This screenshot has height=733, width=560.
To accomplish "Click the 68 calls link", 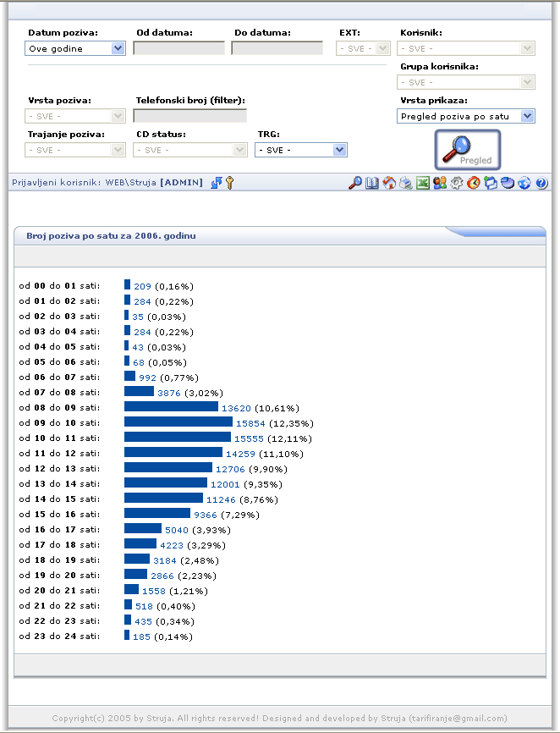I will (x=139, y=362).
